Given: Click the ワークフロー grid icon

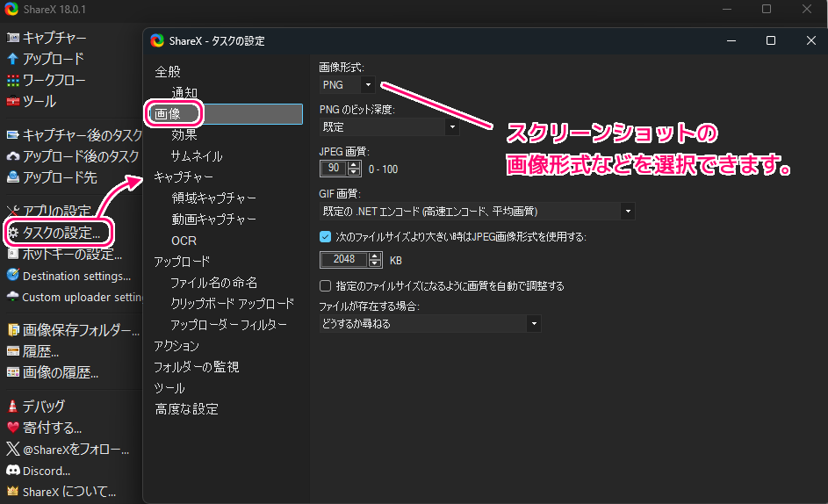Looking at the screenshot, I should pos(12,80).
